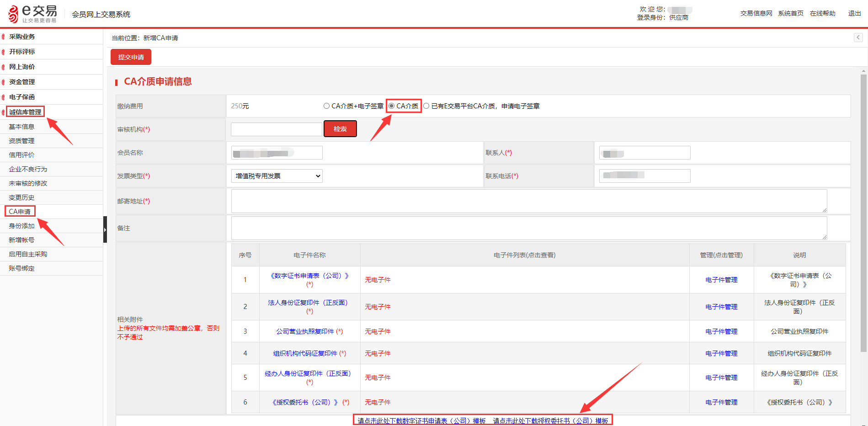Expand the 诚信库管理 menu section
The image size is (868, 426).
click(25, 112)
